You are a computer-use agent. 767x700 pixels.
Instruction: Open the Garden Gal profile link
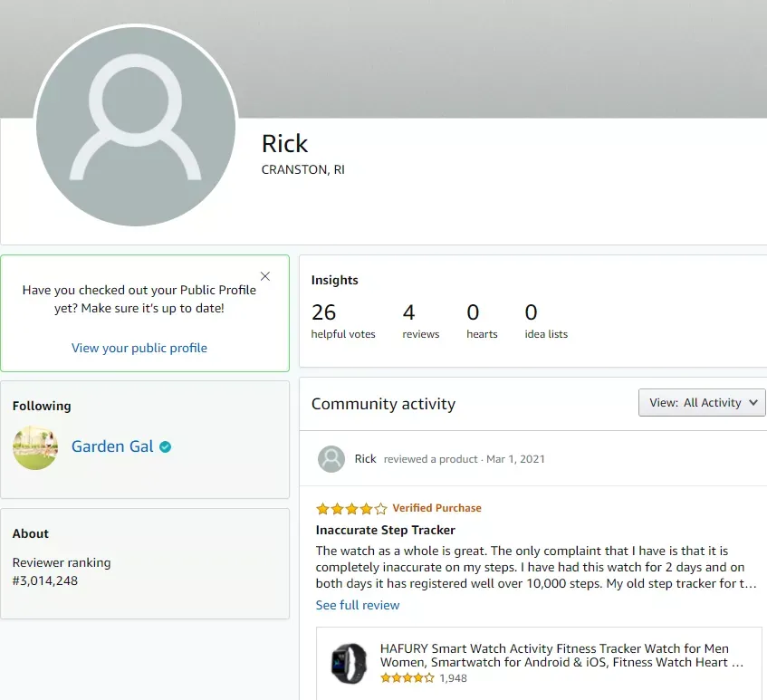pos(112,446)
